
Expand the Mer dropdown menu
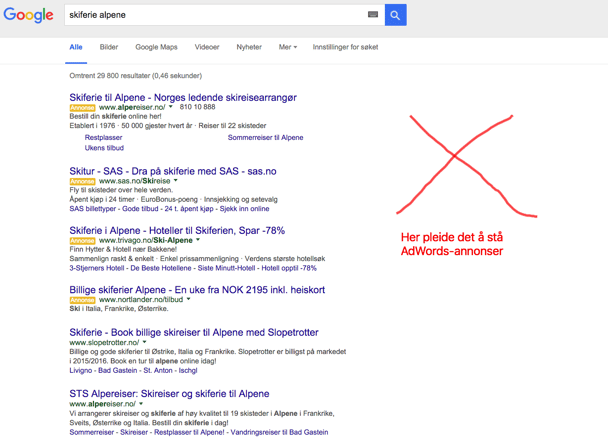click(x=288, y=47)
